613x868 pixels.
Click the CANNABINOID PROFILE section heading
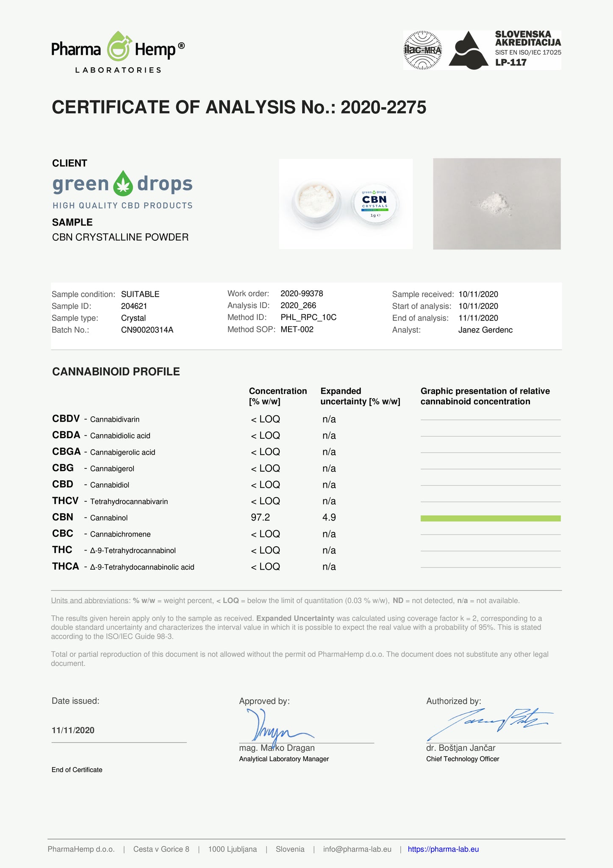pos(116,372)
